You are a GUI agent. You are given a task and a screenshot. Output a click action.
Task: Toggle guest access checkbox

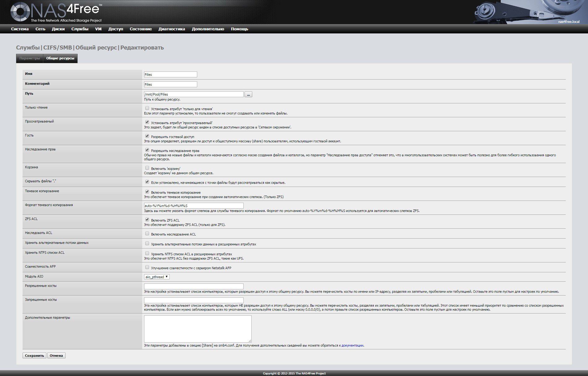[147, 136]
